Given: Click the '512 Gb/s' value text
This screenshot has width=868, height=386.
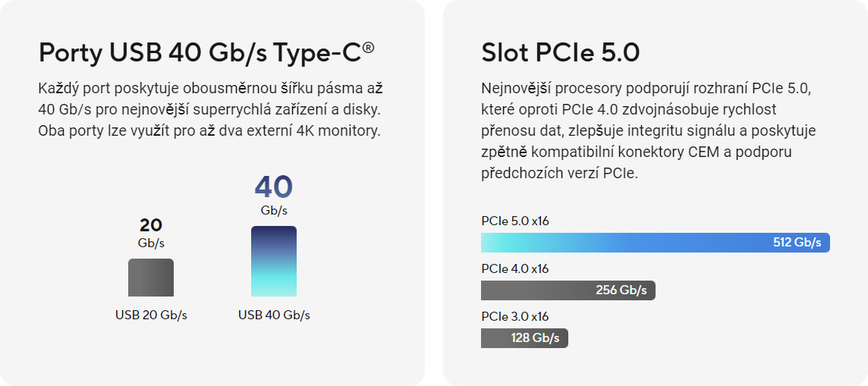Looking at the screenshot, I should pyautogui.click(x=797, y=243).
